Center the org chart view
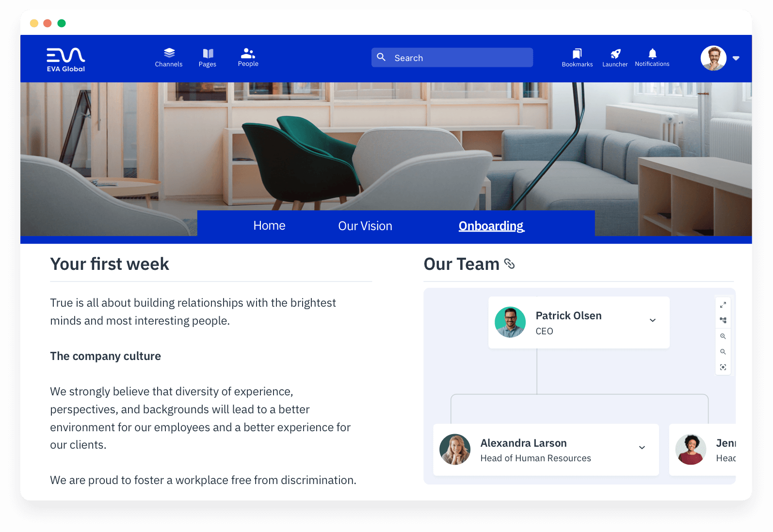Viewport: 773px width, 532px height. point(723,367)
